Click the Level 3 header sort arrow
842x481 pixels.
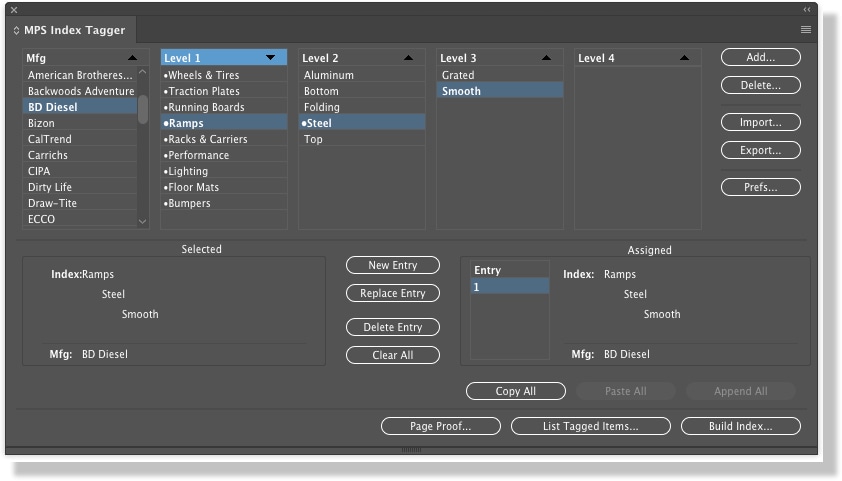point(546,58)
